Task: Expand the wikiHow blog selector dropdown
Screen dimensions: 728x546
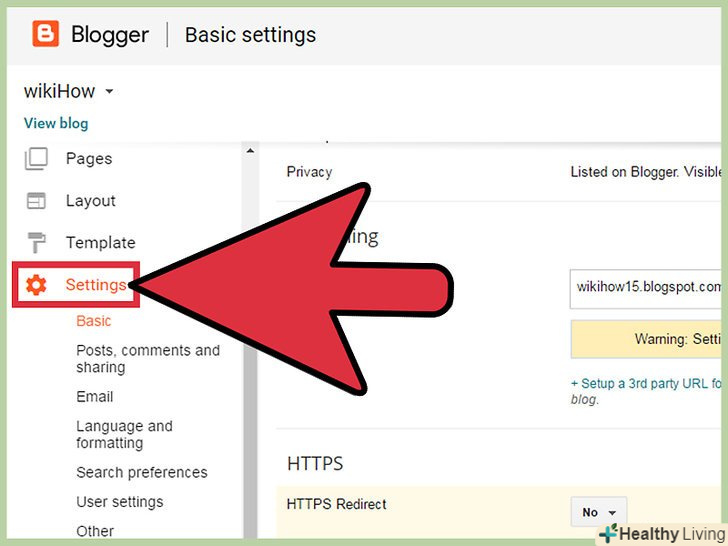Action: pyautogui.click(x=109, y=91)
